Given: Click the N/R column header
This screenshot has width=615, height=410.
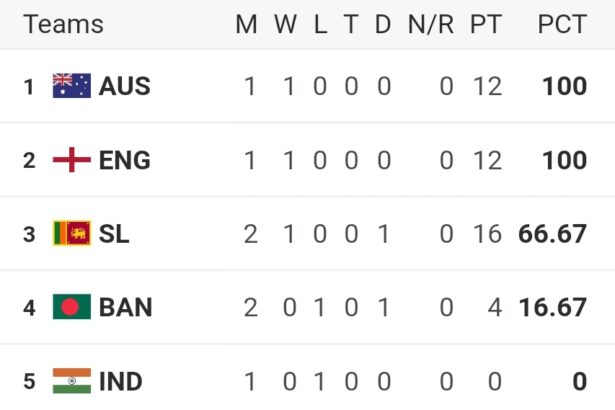Looking at the screenshot, I should (431, 24).
